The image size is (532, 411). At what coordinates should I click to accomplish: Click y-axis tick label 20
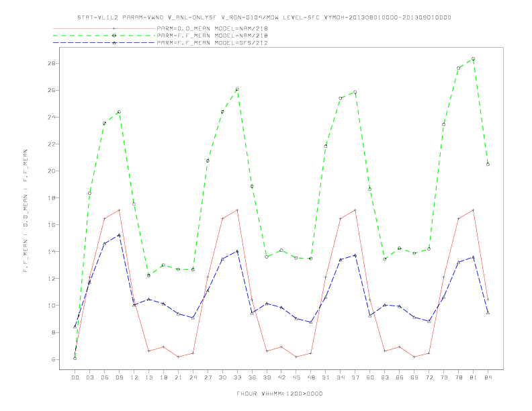tap(52, 171)
